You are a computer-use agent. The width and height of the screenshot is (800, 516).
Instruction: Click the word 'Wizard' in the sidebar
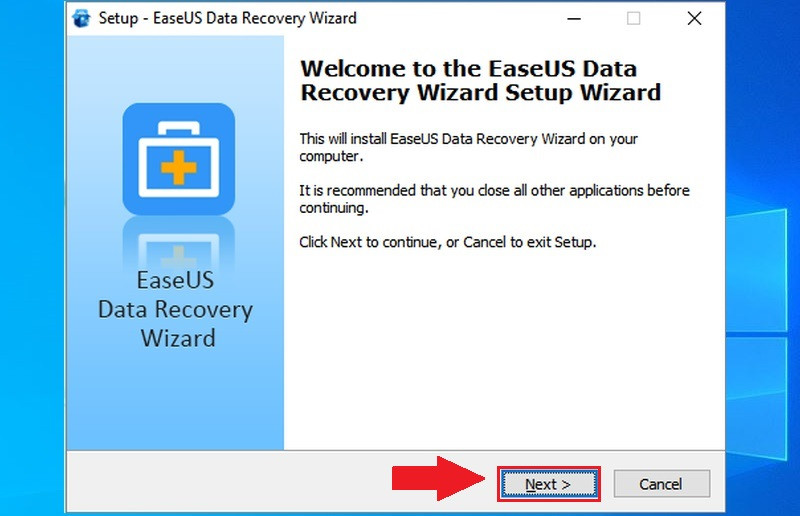coord(178,338)
